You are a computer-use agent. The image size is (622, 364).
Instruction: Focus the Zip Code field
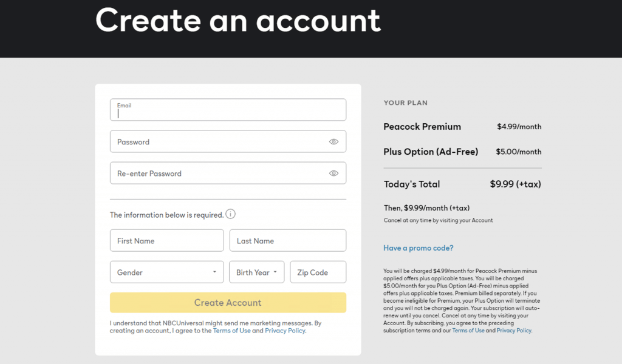tap(318, 272)
